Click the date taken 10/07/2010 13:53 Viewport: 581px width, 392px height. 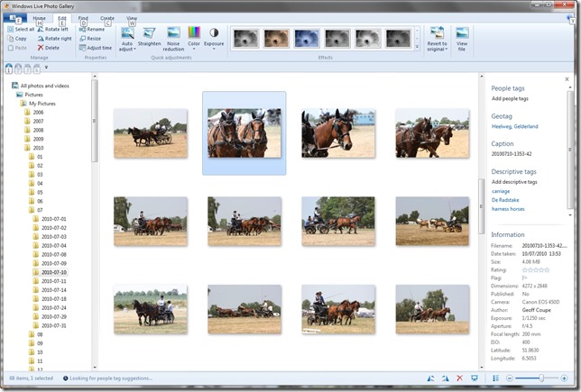(x=541, y=254)
